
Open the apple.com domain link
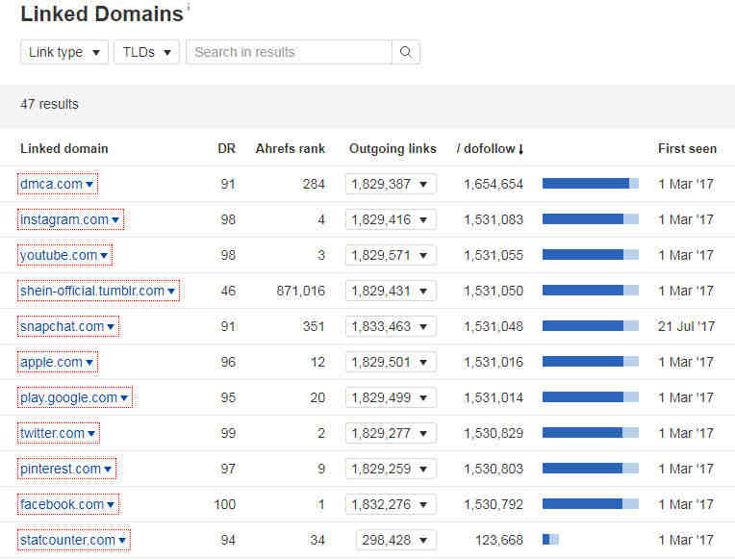tap(51, 362)
